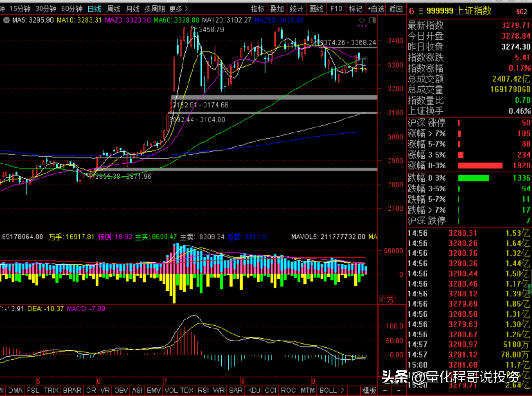Click the 返回 back button
Screen dimensions: 532x396
395,9
